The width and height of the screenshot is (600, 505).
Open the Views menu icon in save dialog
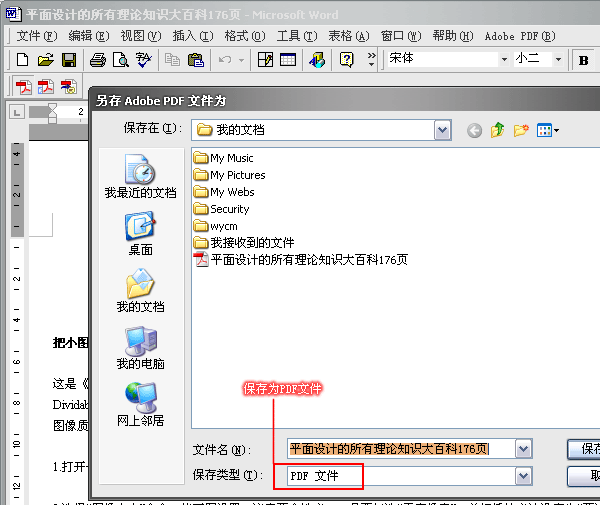548,130
